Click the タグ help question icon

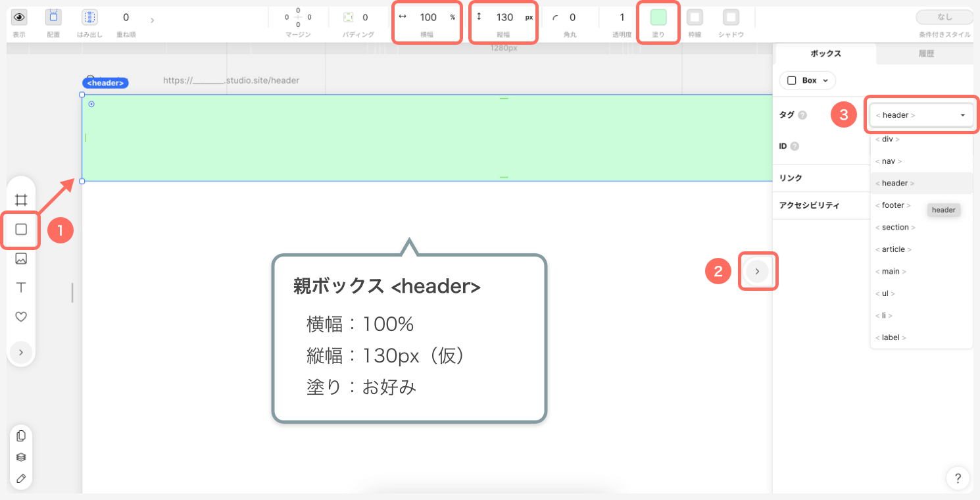coord(802,115)
